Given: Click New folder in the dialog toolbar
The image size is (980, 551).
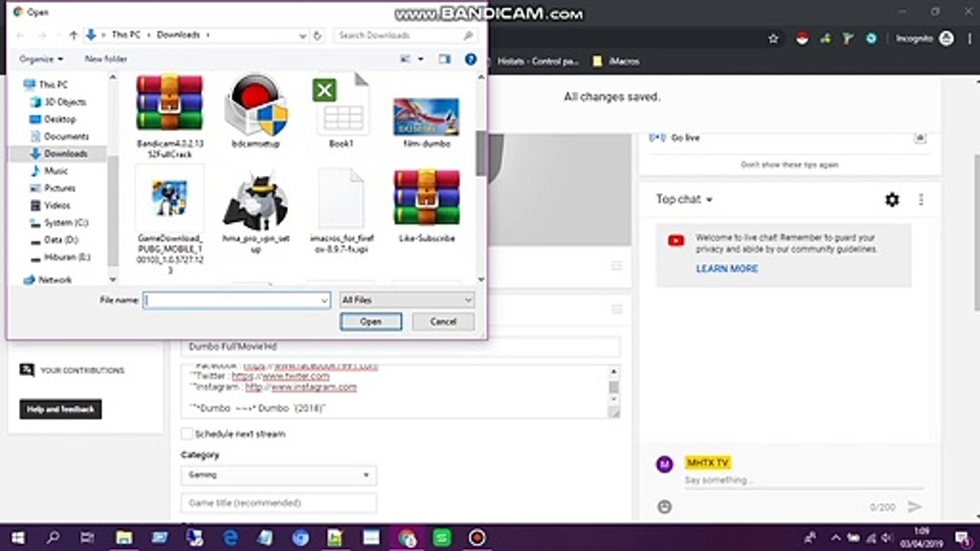Looking at the screenshot, I should click(106, 59).
